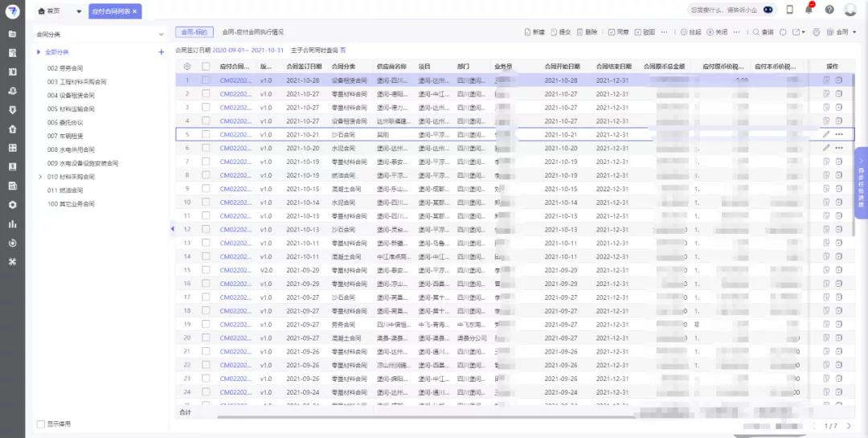868x438 pixels.
Task: Click the notification bell icon
Action: click(809, 10)
